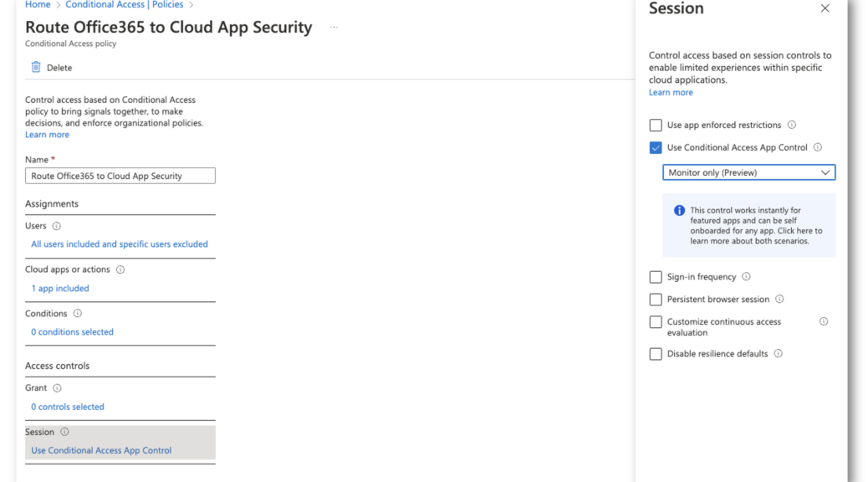Navigate to Home breadcrumb
This screenshot has height=482, width=868.
tap(38, 5)
